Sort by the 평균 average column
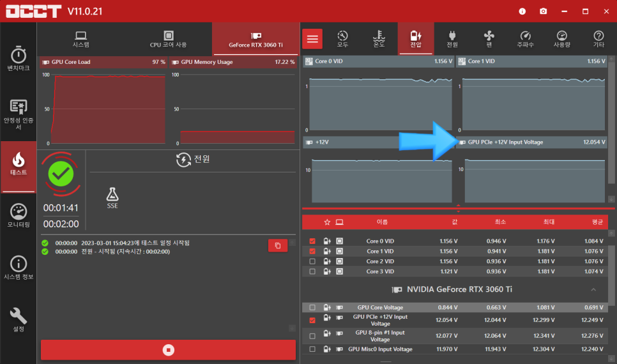Image resolution: width=617 pixels, height=364 pixels. point(597,222)
